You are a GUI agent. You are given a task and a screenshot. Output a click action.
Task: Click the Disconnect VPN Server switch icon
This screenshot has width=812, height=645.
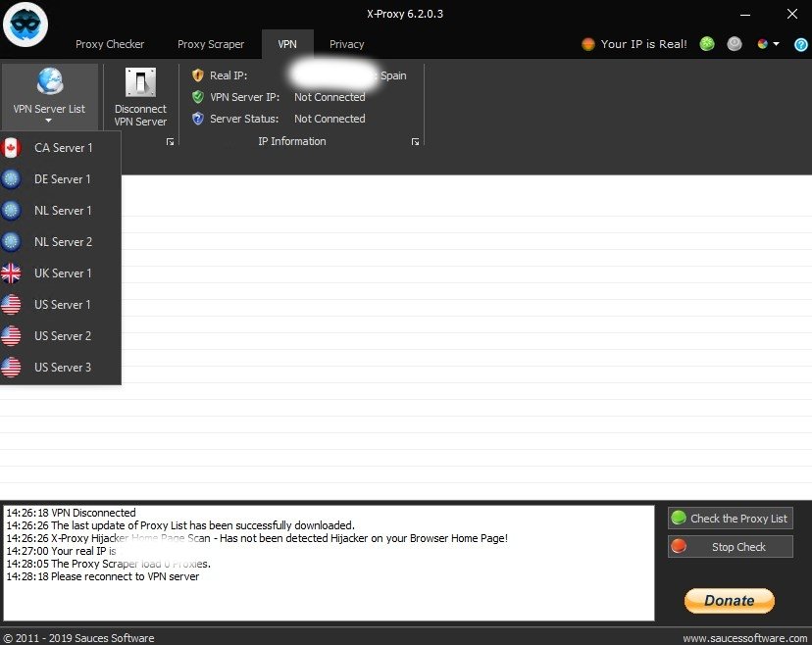click(x=140, y=82)
